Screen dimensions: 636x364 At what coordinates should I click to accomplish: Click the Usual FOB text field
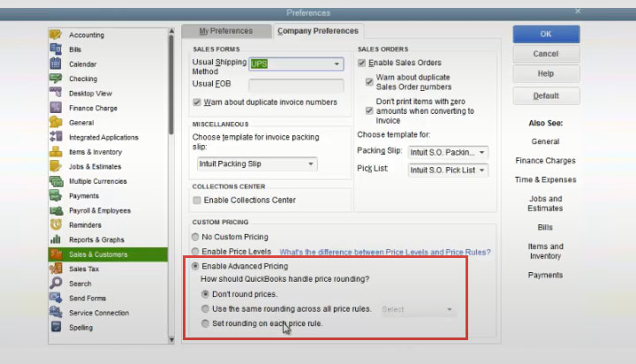[296, 86]
